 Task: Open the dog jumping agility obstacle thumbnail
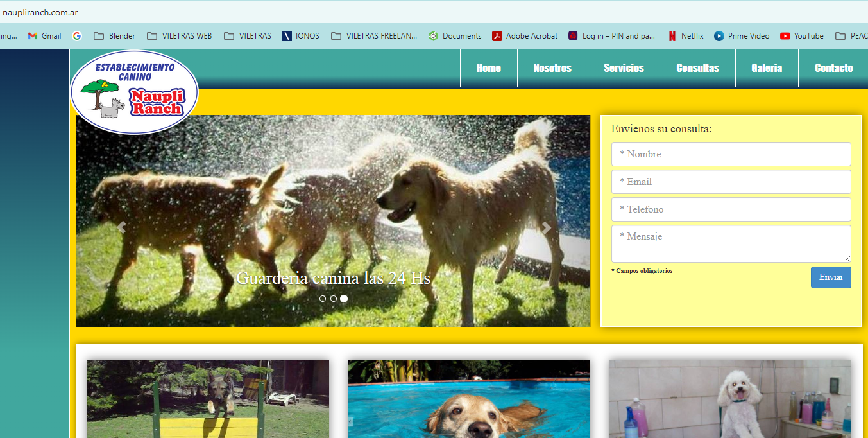point(208,399)
